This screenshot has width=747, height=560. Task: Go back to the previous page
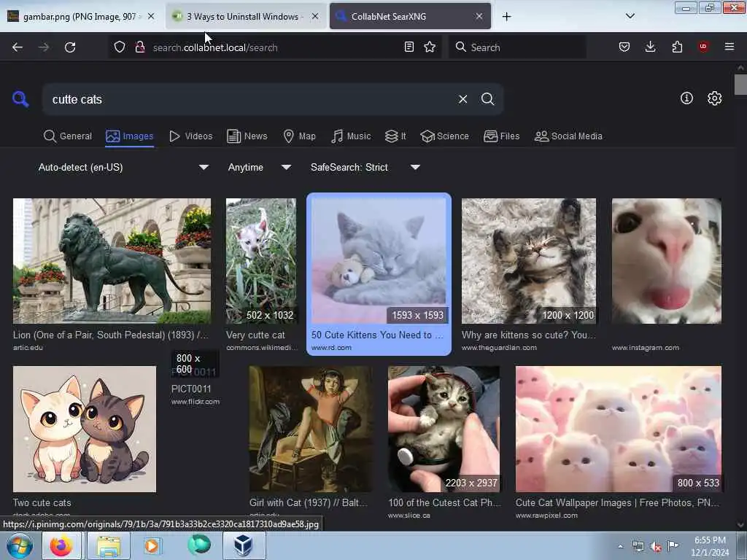(18, 47)
